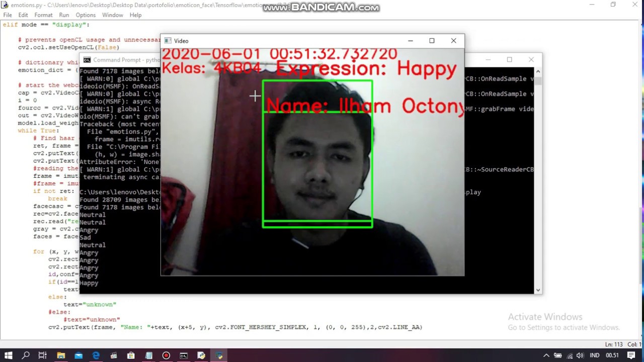This screenshot has height=362, width=644.
Task: Open Microsoft Store from the taskbar
Action: tap(131, 355)
